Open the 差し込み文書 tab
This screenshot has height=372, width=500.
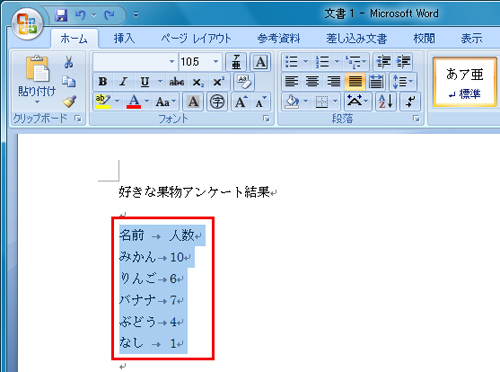pos(356,39)
